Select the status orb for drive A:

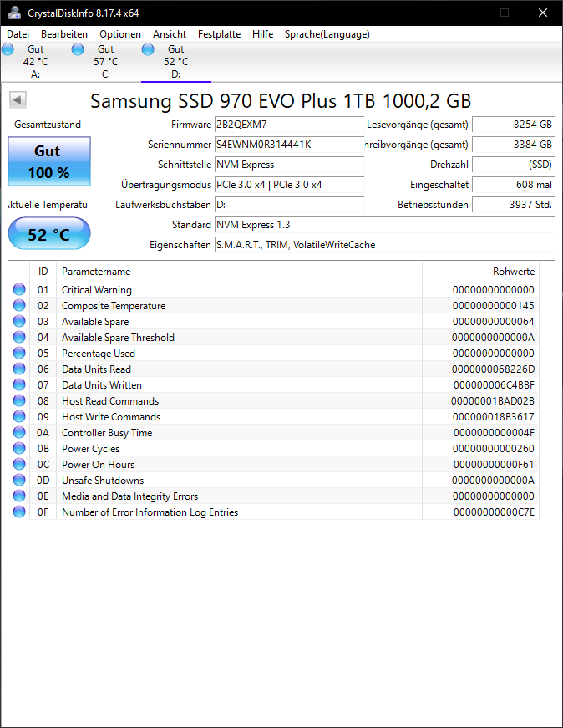pyautogui.click(x=8, y=49)
